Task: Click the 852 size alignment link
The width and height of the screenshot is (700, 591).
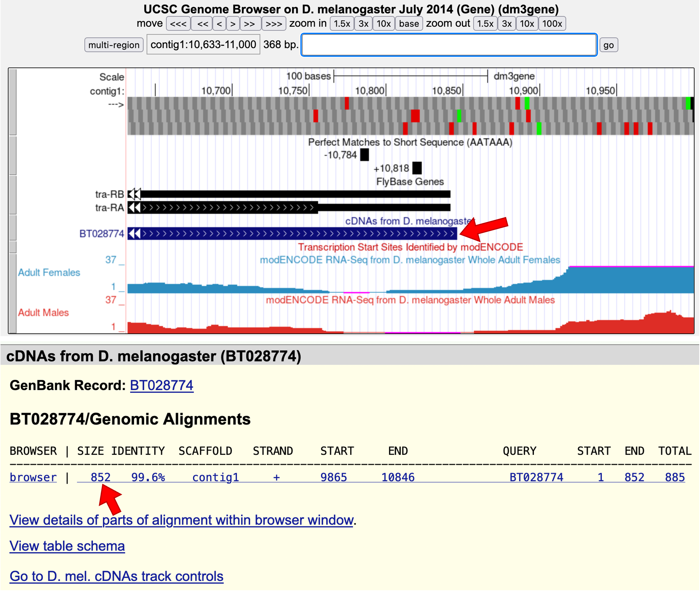Action: click(101, 477)
